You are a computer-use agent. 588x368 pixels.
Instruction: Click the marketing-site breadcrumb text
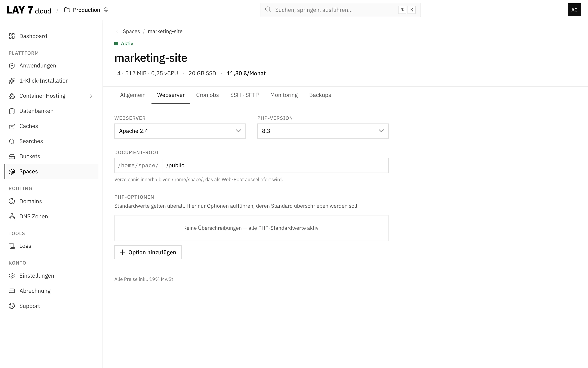(165, 31)
